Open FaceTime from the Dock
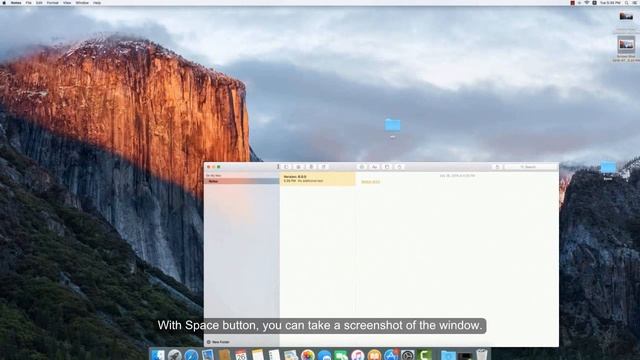Image resolution: width=640 pixels, height=360 pixels. pos(341,355)
